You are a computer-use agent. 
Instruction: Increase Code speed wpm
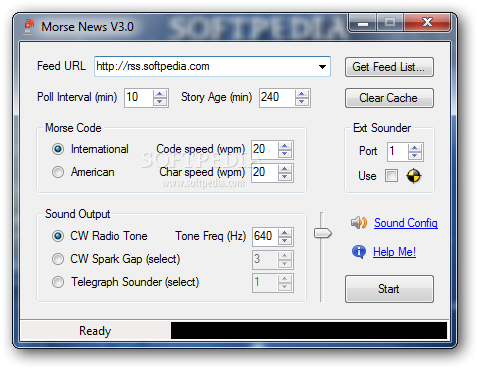[x=285, y=146]
